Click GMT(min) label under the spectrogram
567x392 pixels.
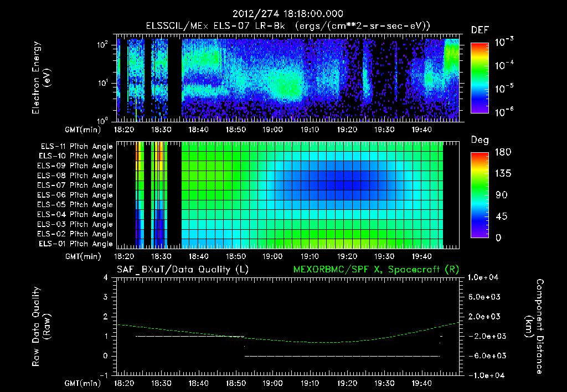[x=83, y=130]
